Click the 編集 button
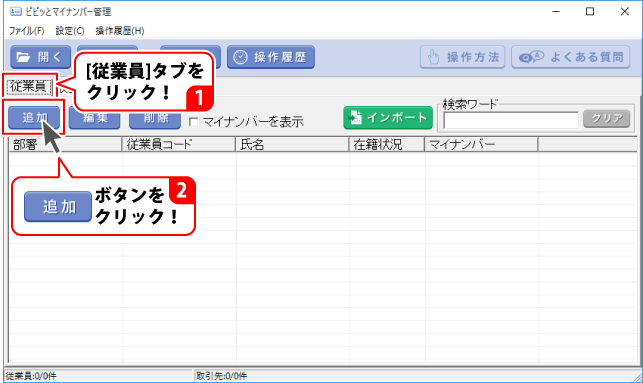 pos(95,118)
